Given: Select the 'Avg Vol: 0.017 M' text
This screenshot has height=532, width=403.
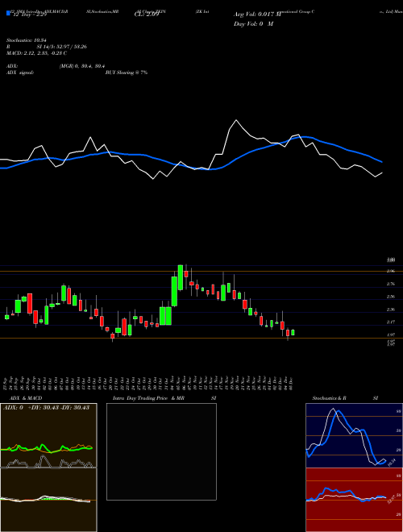Looking at the screenshot, I should (x=257, y=15).
